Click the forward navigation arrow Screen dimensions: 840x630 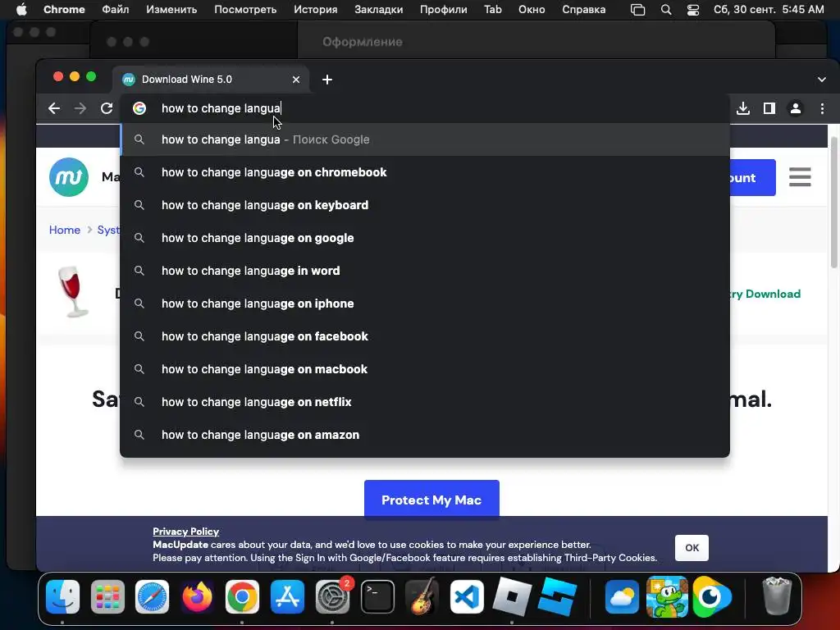(80, 109)
